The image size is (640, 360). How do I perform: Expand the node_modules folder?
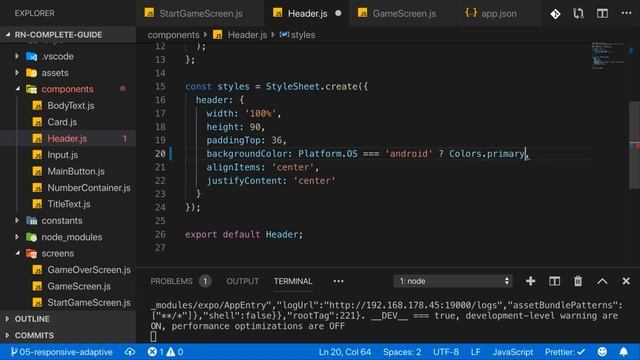(x=17, y=237)
